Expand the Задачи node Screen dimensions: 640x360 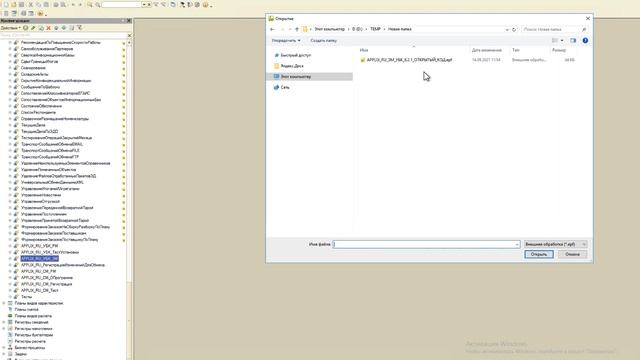point(4,354)
